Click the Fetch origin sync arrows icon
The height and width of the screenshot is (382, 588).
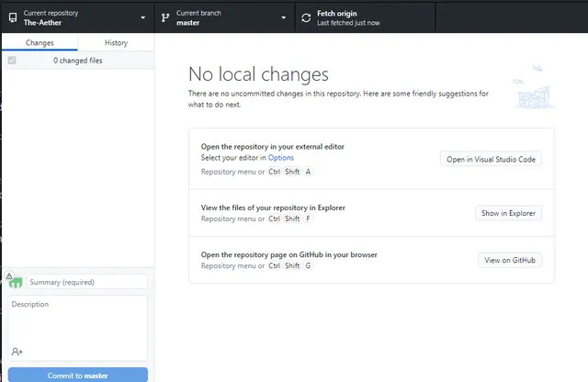[306, 17]
